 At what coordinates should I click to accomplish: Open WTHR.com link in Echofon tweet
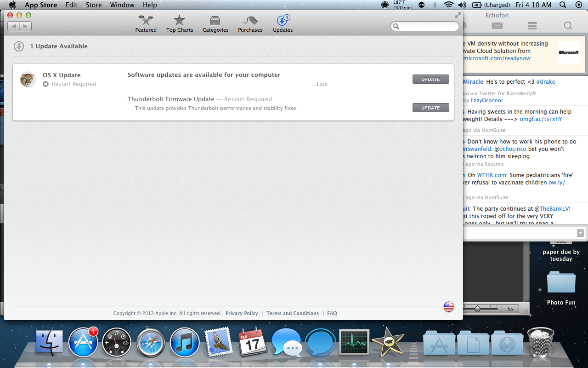492,175
